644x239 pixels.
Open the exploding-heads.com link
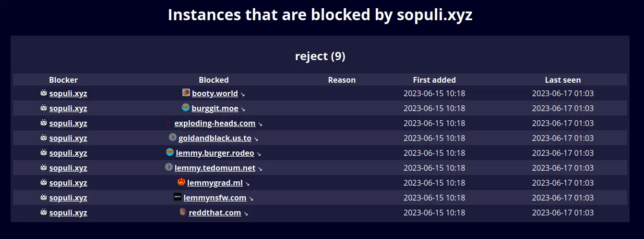(215, 123)
